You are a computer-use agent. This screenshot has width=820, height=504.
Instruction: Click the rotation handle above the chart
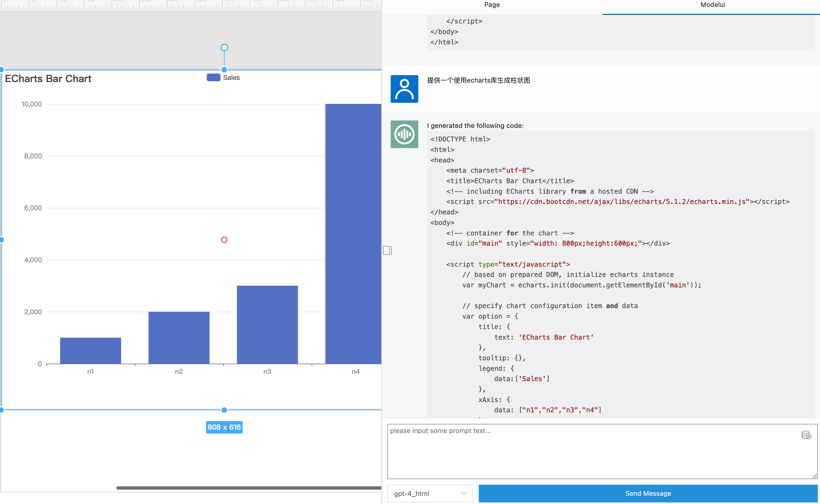(x=224, y=48)
